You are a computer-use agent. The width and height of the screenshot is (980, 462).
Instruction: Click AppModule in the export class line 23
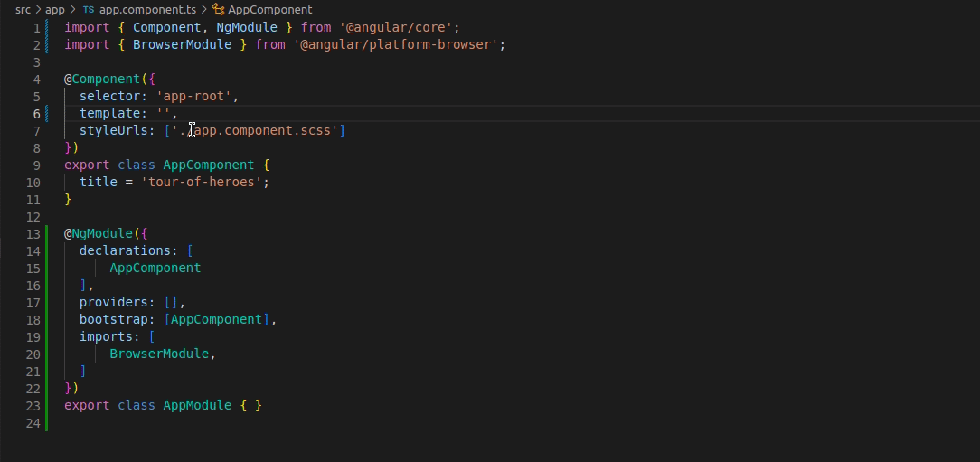pos(197,406)
